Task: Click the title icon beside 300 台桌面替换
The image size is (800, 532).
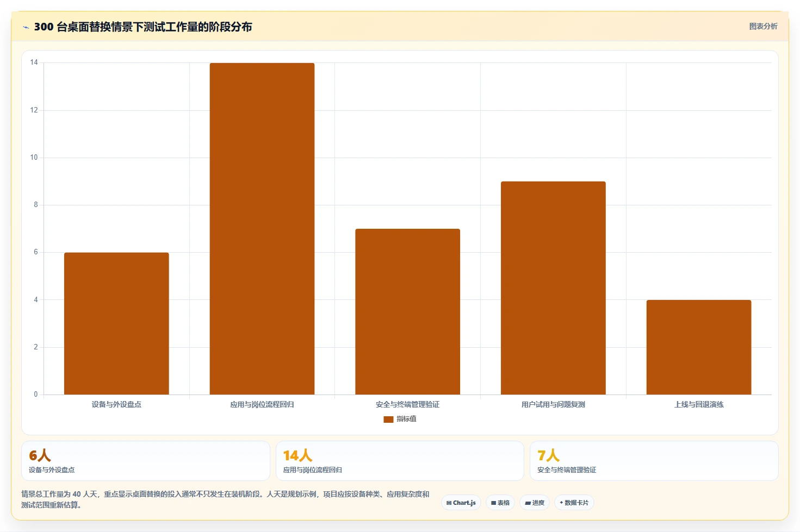Action: click(x=26, y=27)
